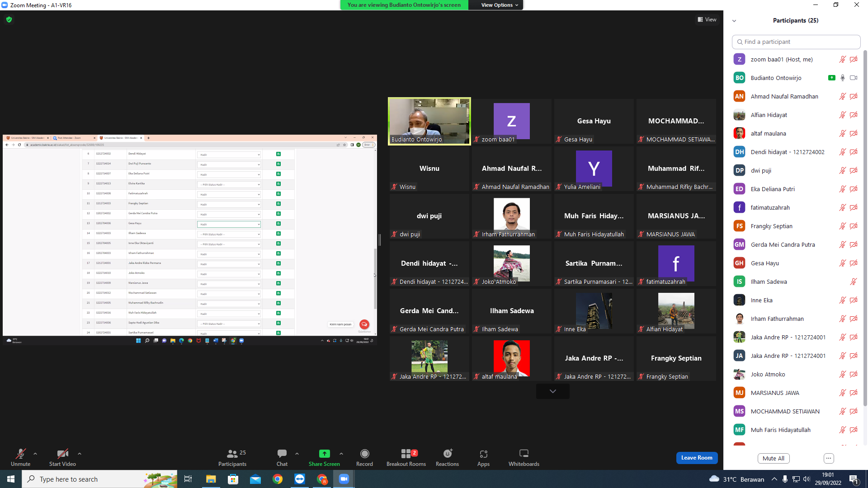Click the JA initials avatar in participants list

740,356
